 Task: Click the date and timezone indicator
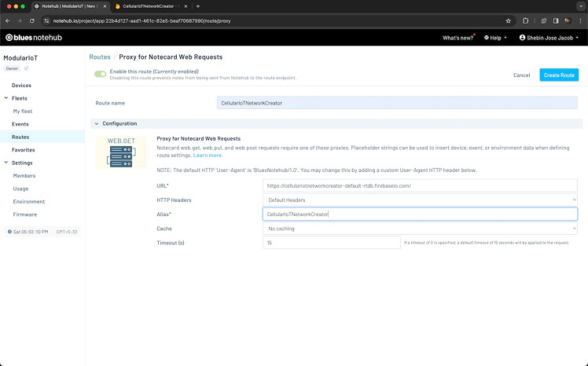42,232
